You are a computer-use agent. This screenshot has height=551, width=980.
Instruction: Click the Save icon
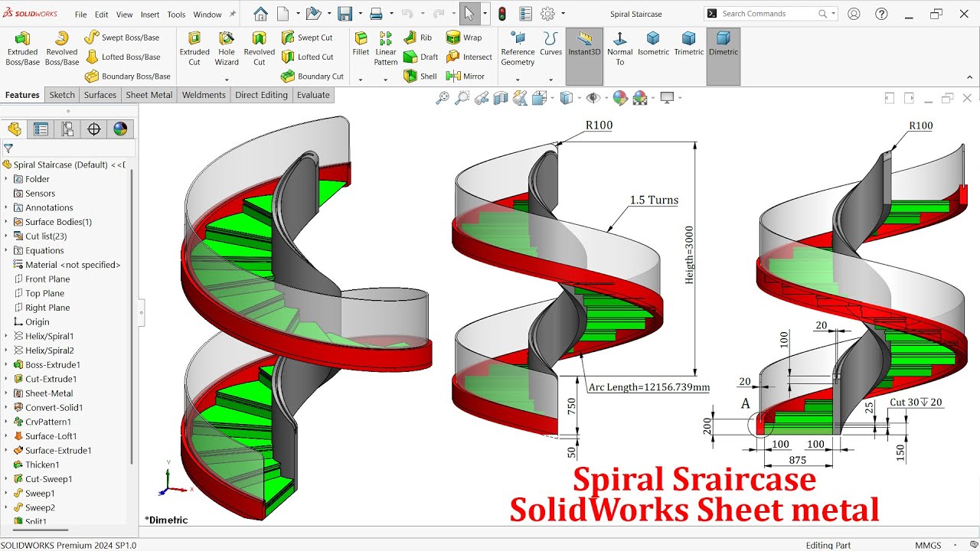pyautogui.click(x=345, y=14)
